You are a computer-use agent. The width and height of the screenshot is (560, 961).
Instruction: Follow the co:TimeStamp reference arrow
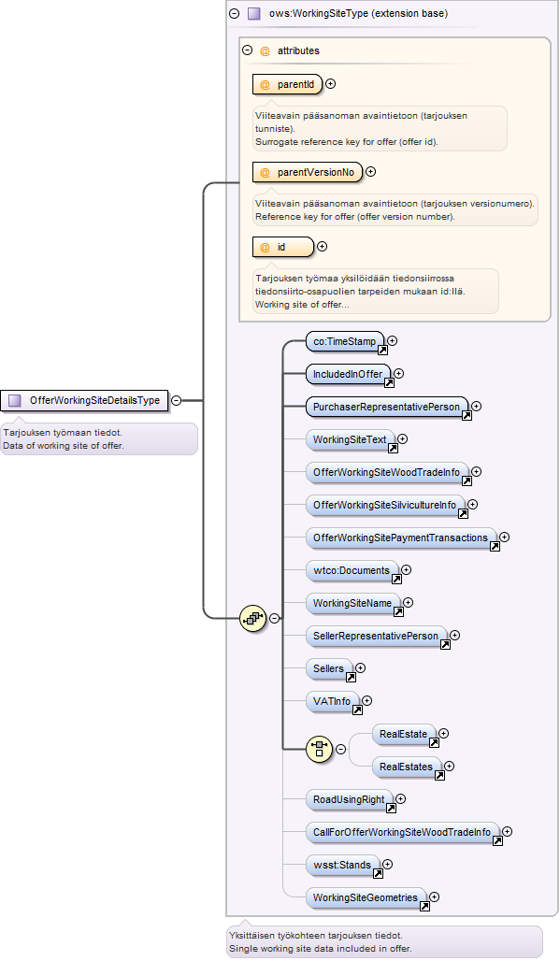pos(382,350)
